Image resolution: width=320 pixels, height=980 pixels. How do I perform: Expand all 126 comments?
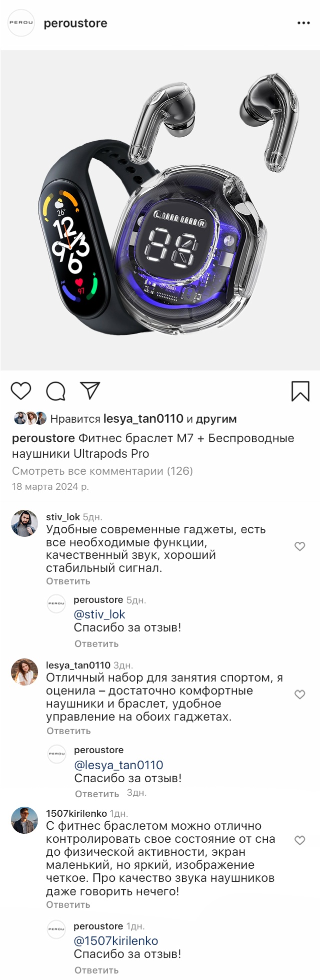pyautogui.click(x=102, y=471)
